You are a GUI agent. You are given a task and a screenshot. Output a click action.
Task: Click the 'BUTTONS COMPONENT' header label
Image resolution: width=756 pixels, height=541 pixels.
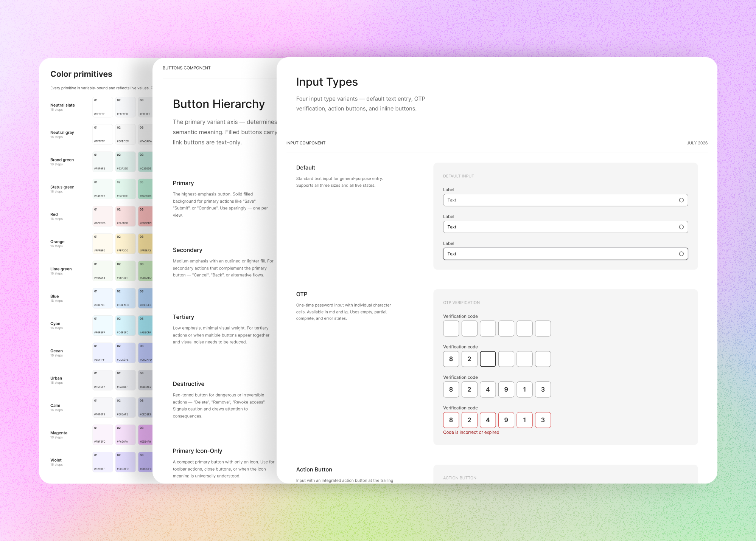click(x=187, y=68)
